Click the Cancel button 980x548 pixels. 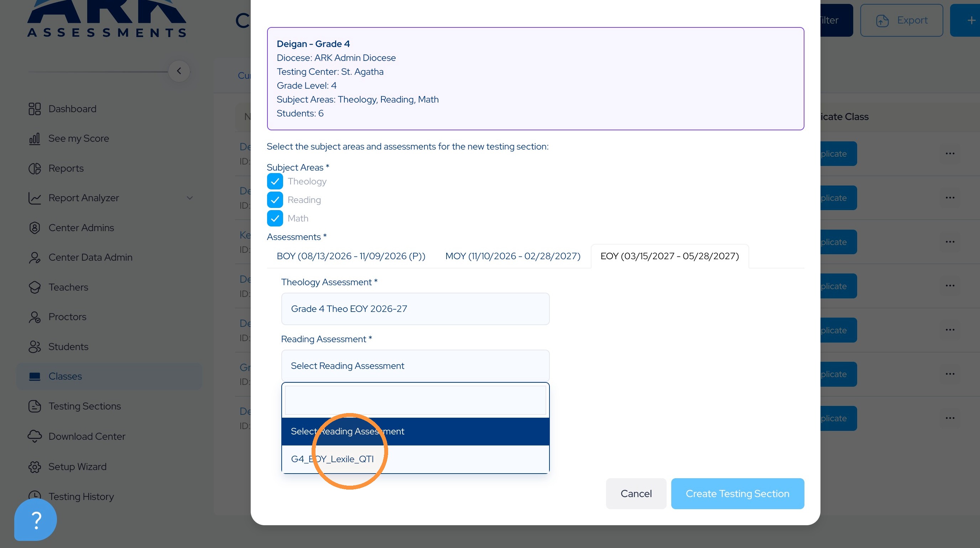636,494
